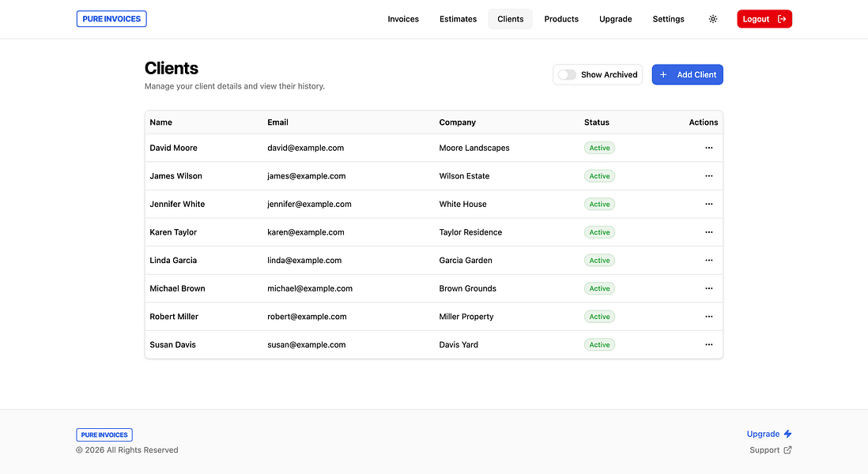
Task: Open the Settings menu item
Action: click(x=668, y=18)
